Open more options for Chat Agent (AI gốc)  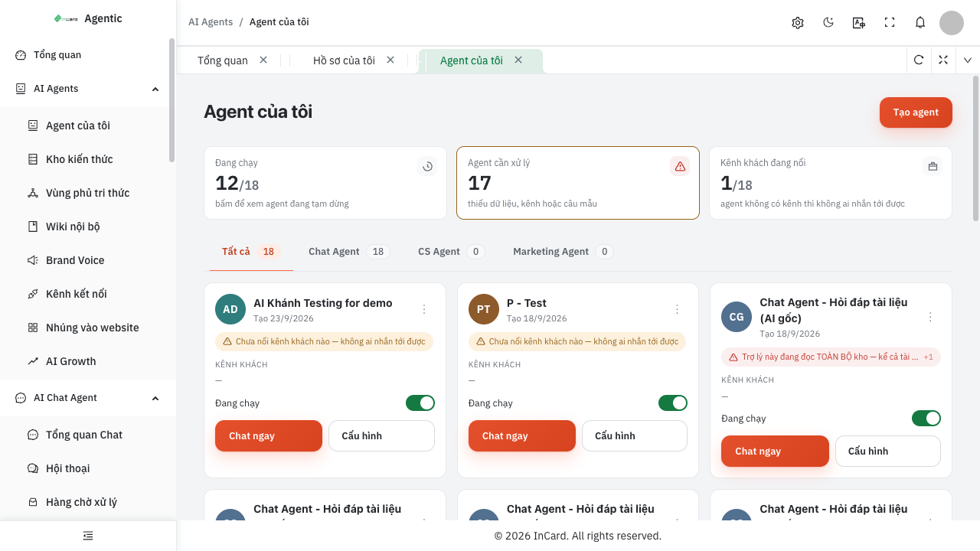tap(930, 317)
